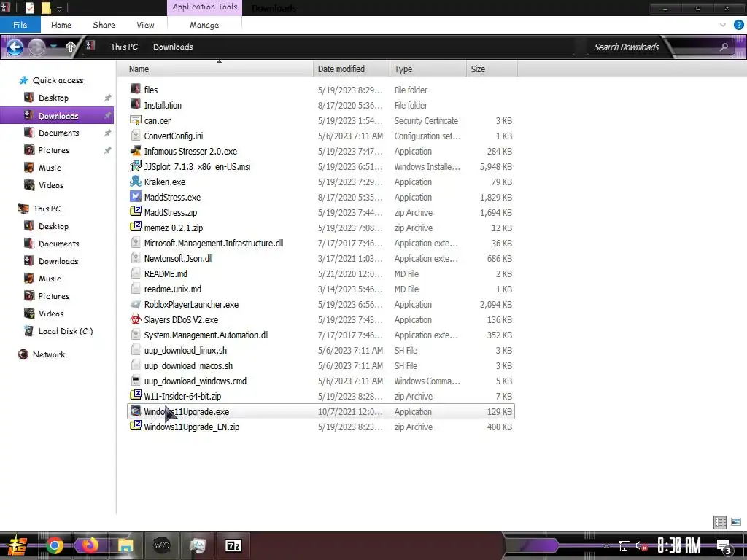Screen dimensions: 747x560
Task: Select Quick access in navigation pane
Action: click(x=58, y=80)
